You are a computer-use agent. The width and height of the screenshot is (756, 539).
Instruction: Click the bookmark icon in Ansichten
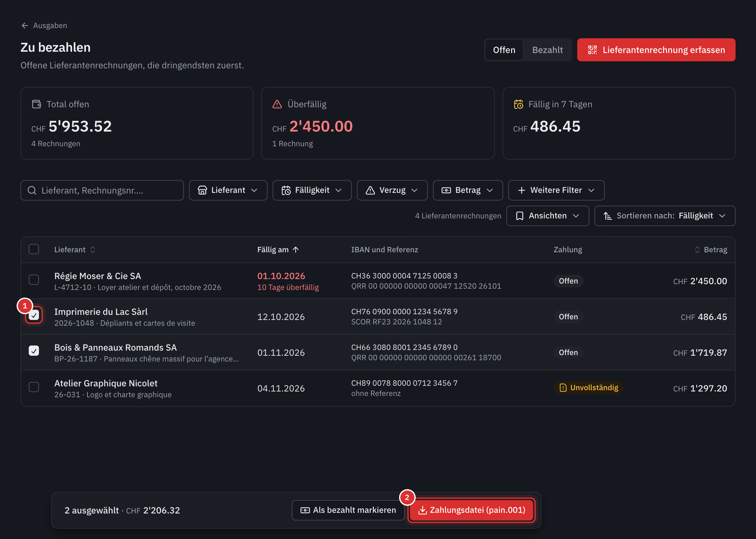click(520, 216)
